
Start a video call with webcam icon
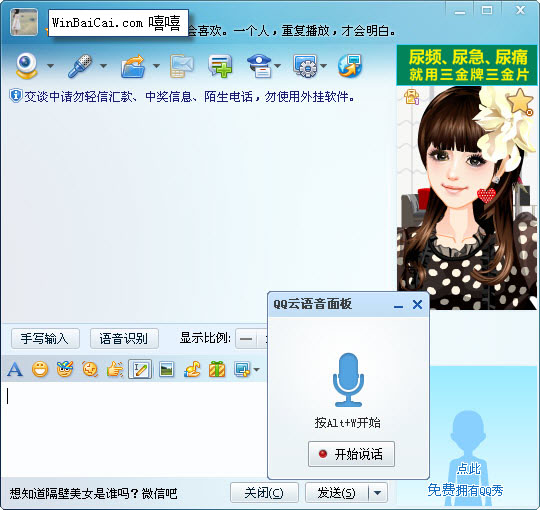pyautogui.click(x=26, y=65)
